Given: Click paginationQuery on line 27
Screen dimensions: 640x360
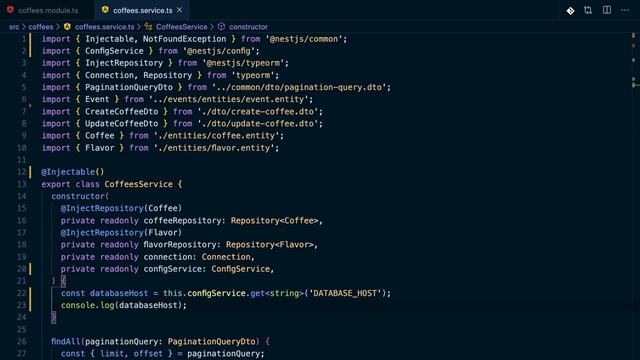Looking at the screenshot, I should click(223, 354).
